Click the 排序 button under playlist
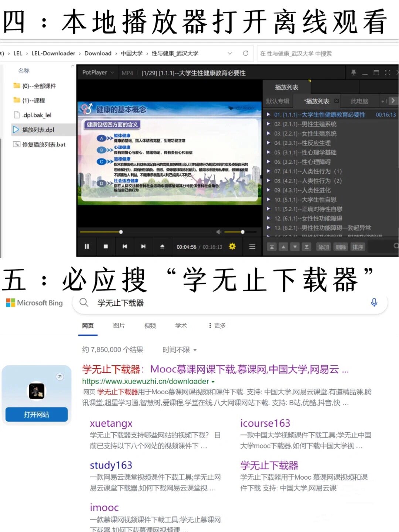The image size is (399, 532). (x=358, y=247)
